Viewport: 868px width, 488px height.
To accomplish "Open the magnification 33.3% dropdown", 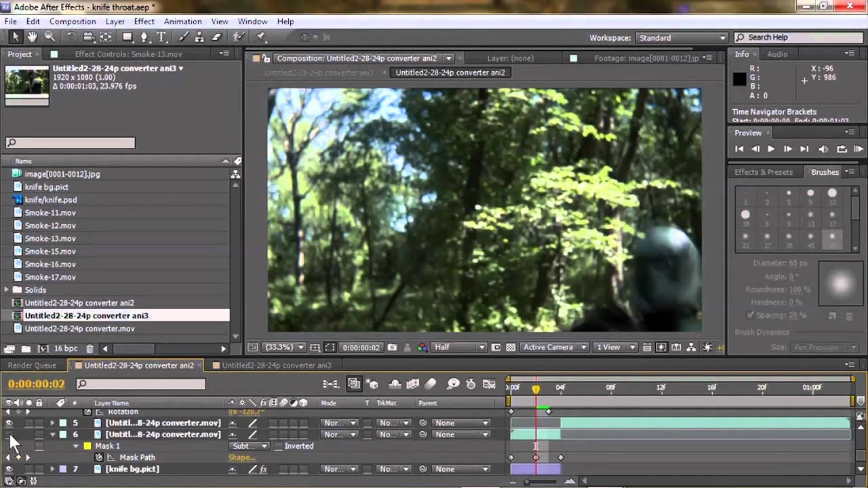I will [284, 347].
